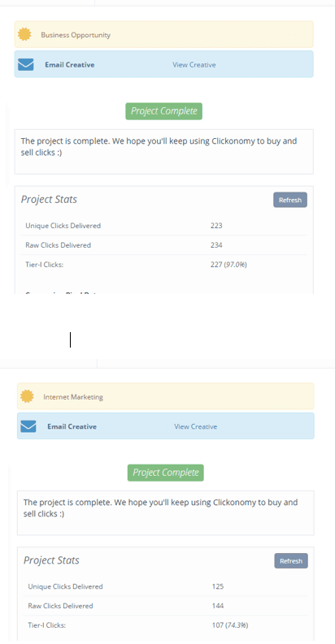Refresh stats for the Business Opportunity project
Image resolution: width=335 pixels, height=644 pixels.
click(290, 200)
